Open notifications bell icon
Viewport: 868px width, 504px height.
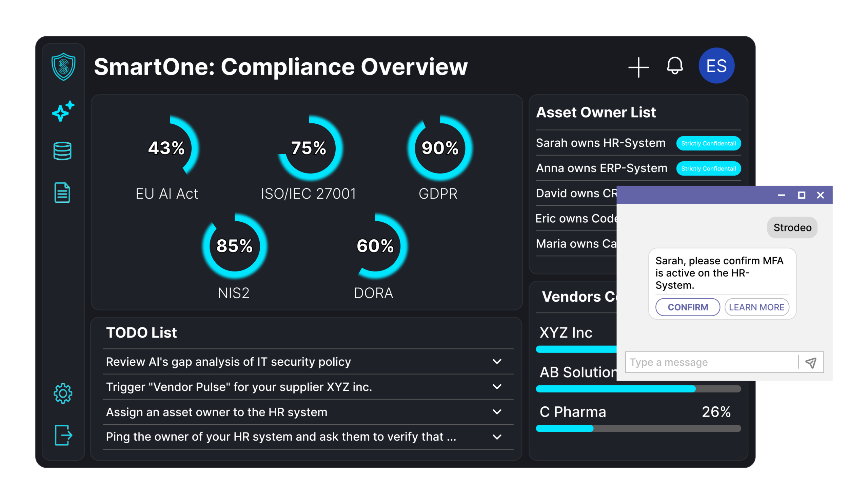click(674, 66)
